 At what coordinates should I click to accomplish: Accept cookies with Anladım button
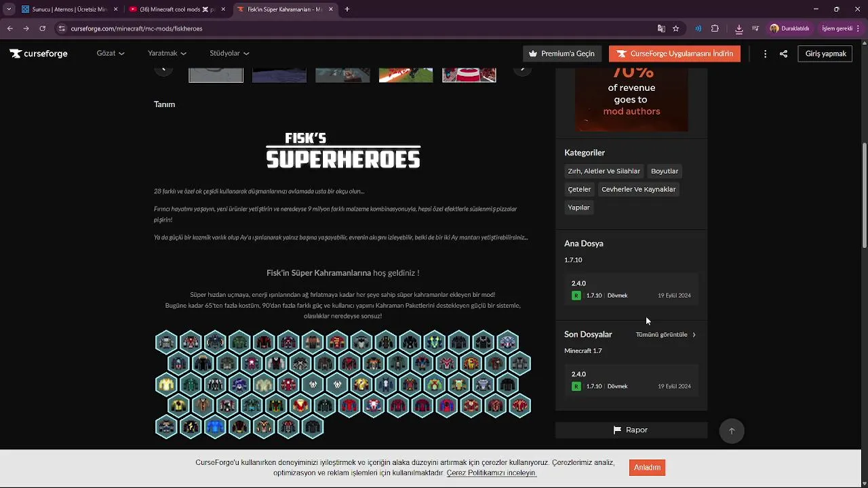[647, 468]
